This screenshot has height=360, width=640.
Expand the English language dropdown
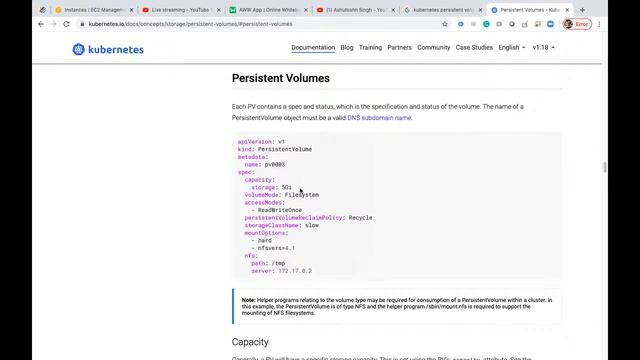point(512,47)
